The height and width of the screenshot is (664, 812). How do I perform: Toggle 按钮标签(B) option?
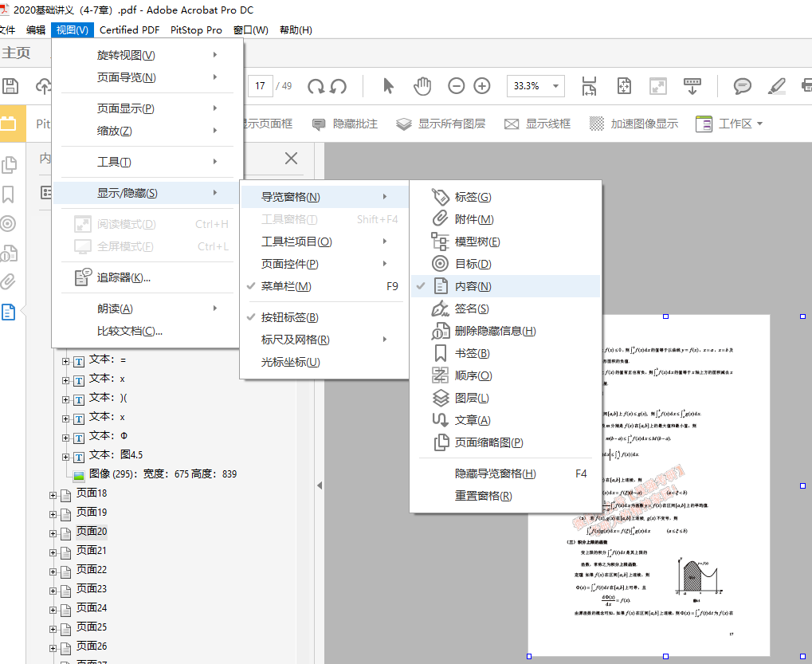324,317
